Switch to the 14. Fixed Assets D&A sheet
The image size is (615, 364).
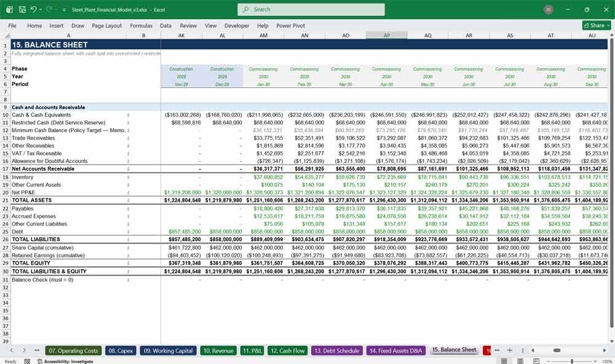(395, 350)
